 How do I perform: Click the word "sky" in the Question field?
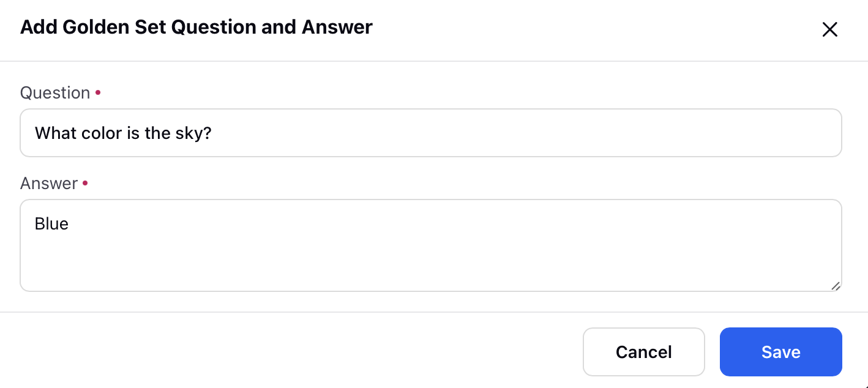point(194,133)
